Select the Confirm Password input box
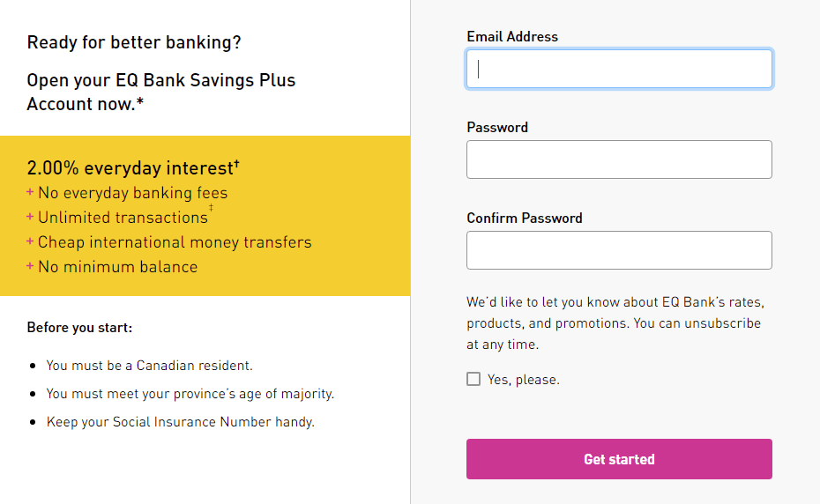This screenshot has height=504, width=820. click(619, 250)
